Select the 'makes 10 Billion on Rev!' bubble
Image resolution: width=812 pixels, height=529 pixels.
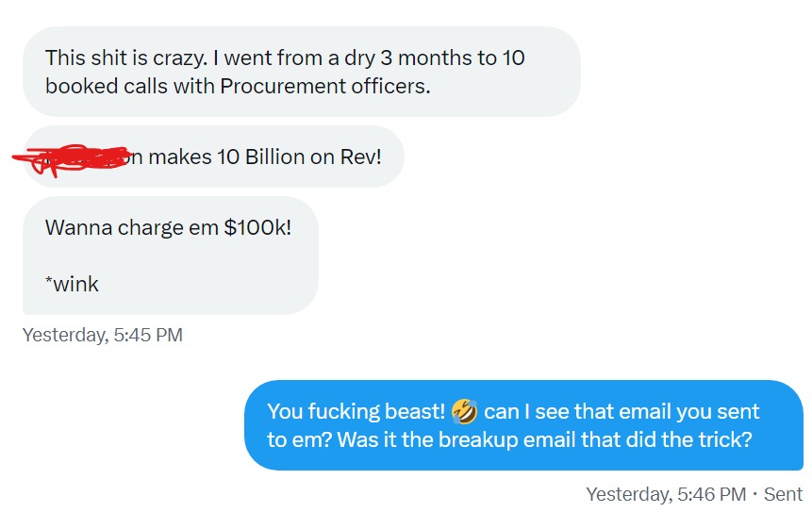pos(213,157)
